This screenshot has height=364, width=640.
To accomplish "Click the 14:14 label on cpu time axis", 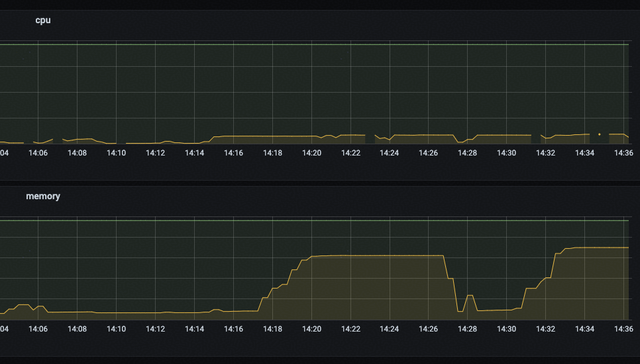I will tap(194, 153).
